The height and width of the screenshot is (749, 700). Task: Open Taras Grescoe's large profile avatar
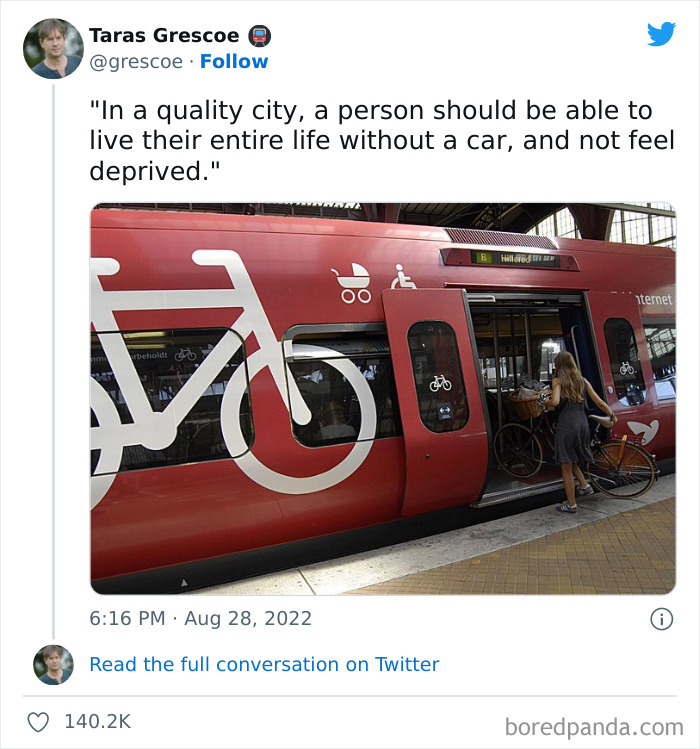click(53, 48)
